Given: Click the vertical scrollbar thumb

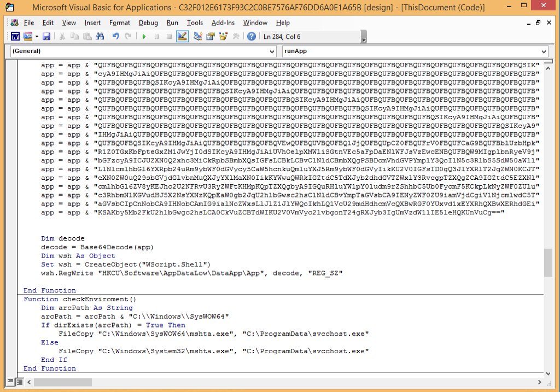Looking at the screenshot, I should click(x=548, y=262).
